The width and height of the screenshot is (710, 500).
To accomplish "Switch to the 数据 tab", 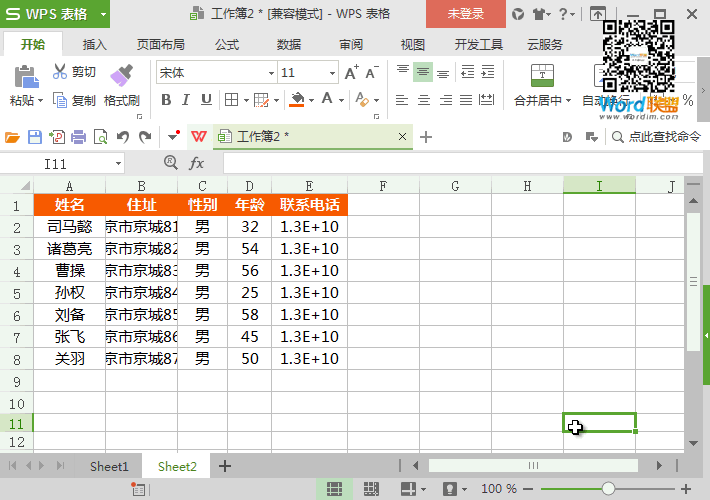I will (x=289, y=44).
